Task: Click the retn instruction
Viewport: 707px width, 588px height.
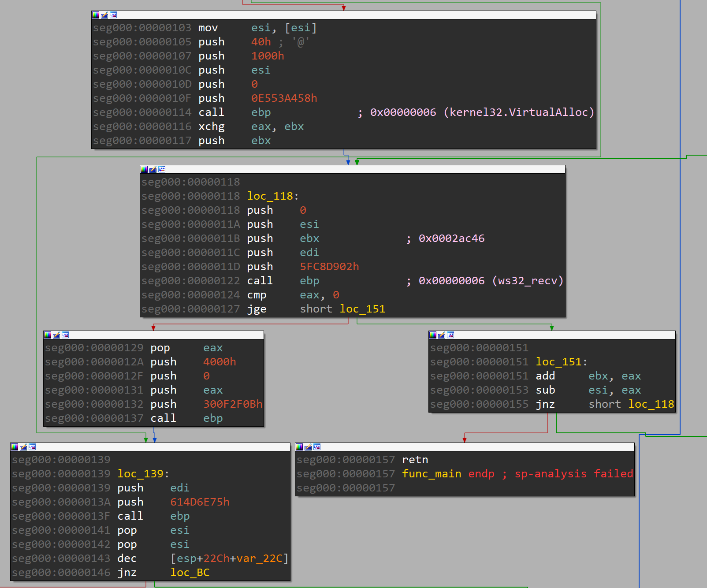Action: pyautogui.click(x=415, y=460)
